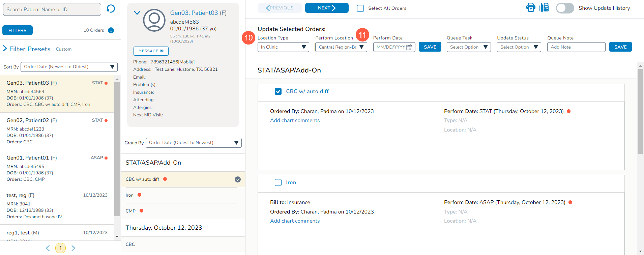Click the MESSAGE button
Screen dimensions: 644x255
coord(151,51)
